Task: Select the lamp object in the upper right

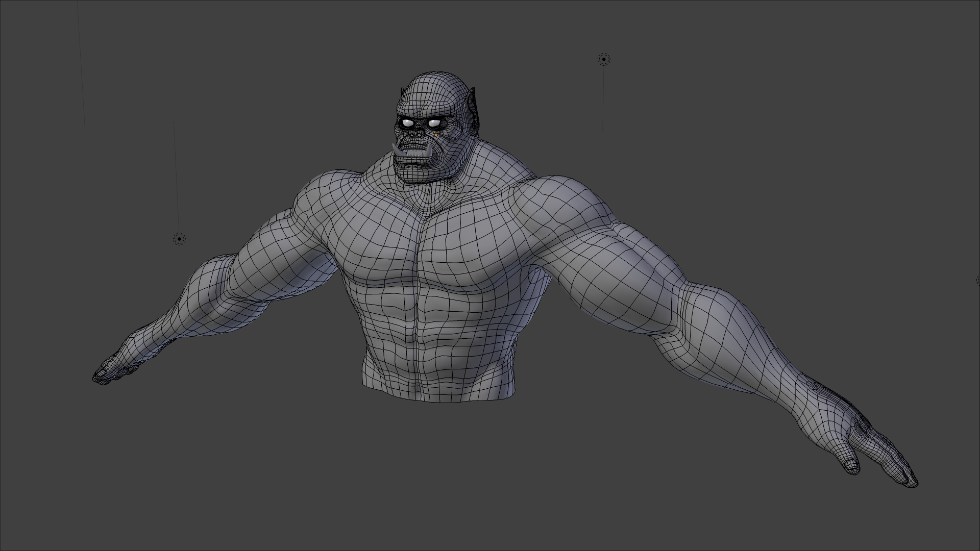Action: point(604,59)
